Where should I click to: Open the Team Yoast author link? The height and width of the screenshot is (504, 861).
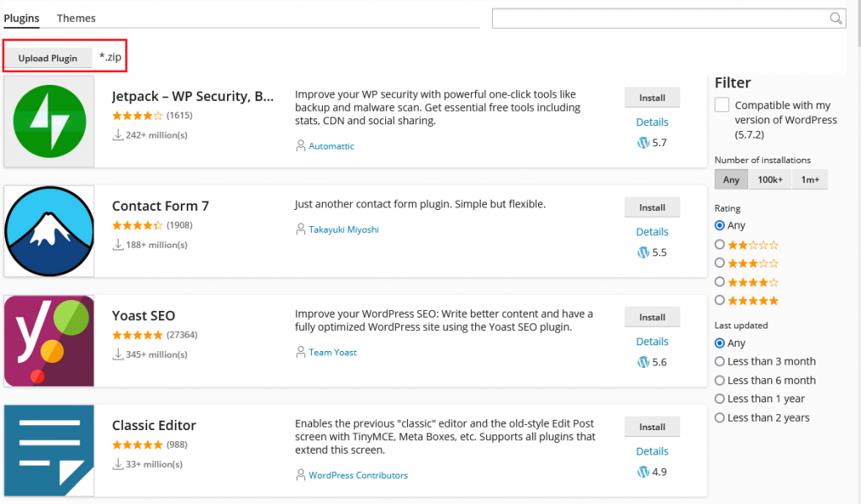click(x=333, y=352)
